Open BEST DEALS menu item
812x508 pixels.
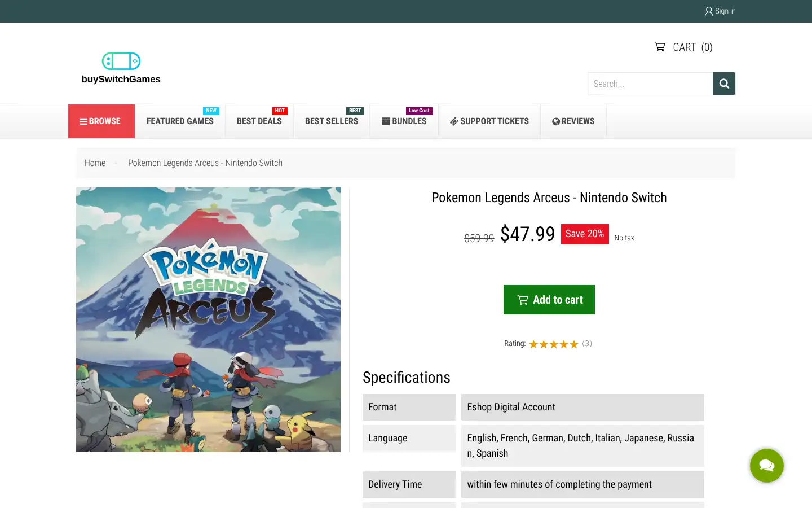(x=259, y=121)
